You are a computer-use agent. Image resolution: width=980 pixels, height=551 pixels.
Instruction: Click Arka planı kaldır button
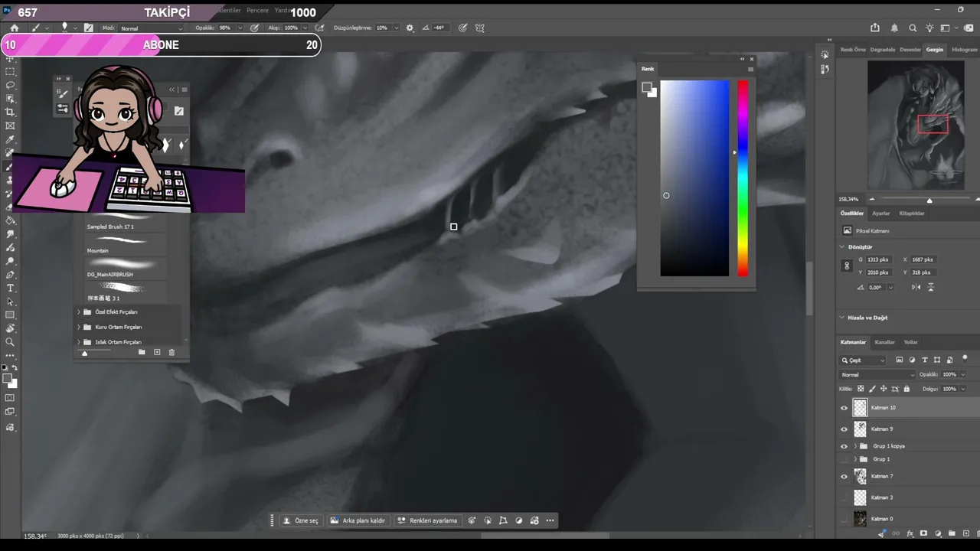coord(358,520)
